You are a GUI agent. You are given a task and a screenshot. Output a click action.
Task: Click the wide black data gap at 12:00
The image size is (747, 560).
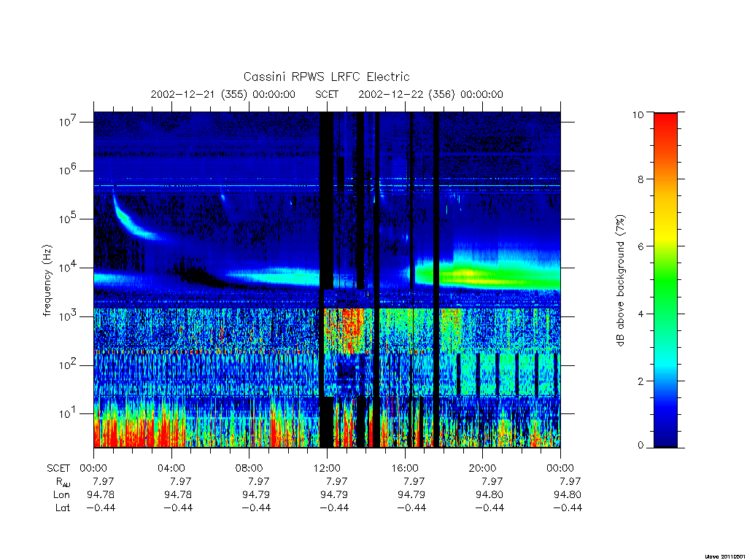326,200
